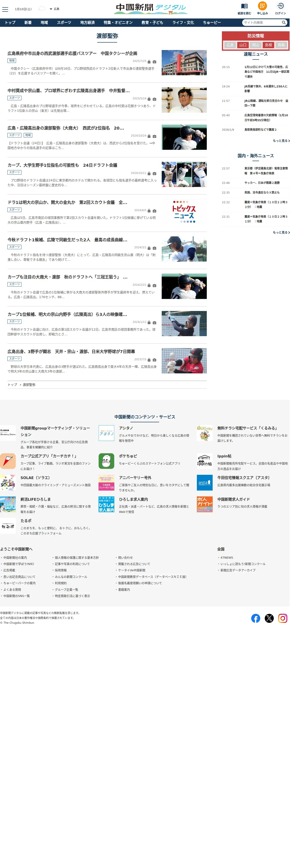
Task: Open article カープ1位候補、明大の宗山内野手
Action: click(67, 314)
